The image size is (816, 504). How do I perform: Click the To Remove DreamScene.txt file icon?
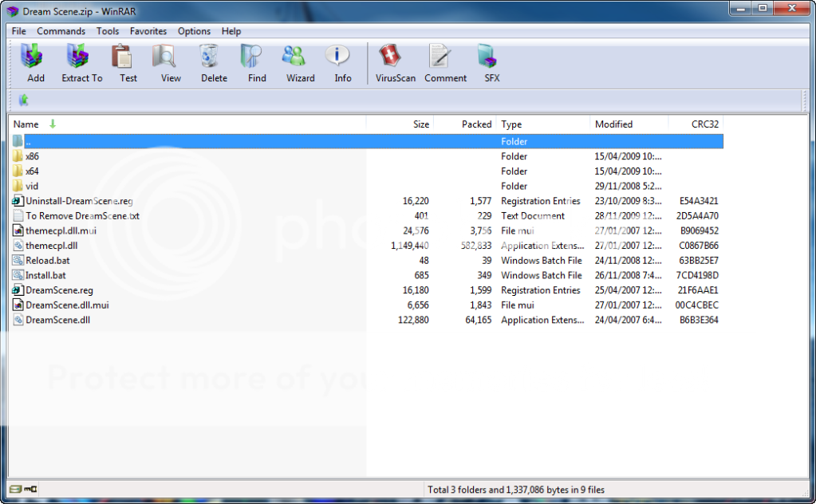point(18,215)
